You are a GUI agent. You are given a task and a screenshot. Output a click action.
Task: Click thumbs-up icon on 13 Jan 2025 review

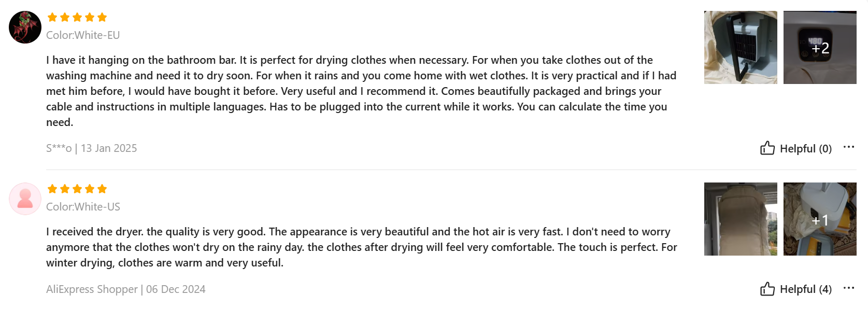pos(767,148)
